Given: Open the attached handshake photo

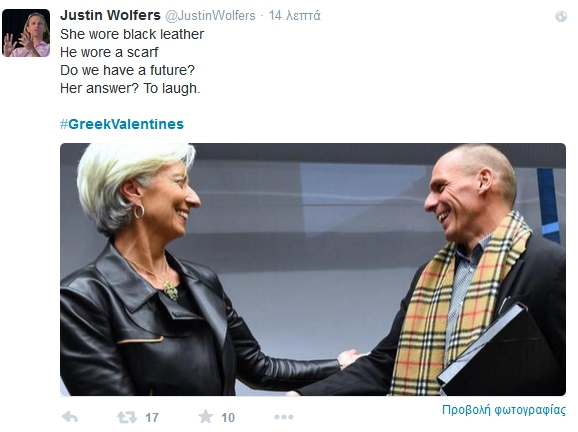Looking at the screenshot, I should pos(313,269).
